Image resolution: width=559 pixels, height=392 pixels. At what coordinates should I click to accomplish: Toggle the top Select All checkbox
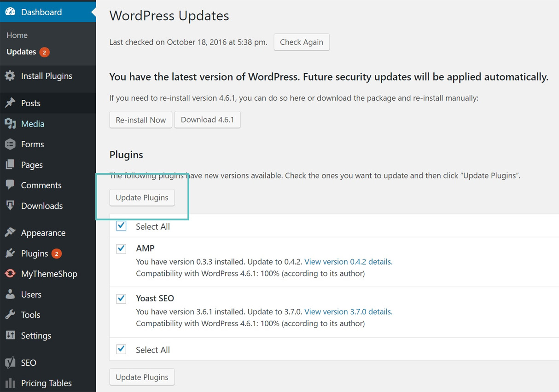[121, 226]
